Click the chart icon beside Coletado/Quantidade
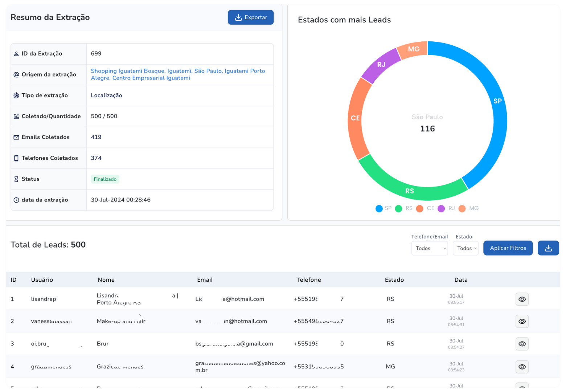 16,117
